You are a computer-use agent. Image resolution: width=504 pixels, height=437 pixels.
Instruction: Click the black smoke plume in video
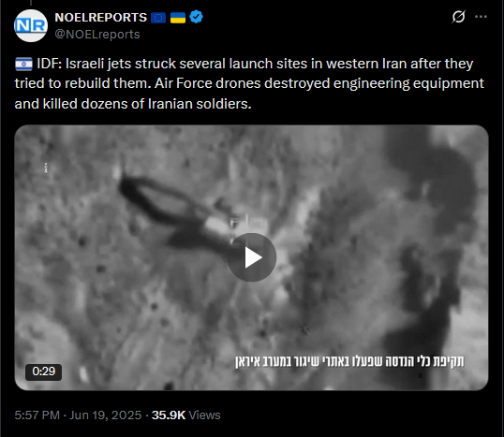[x=431, y=254]
